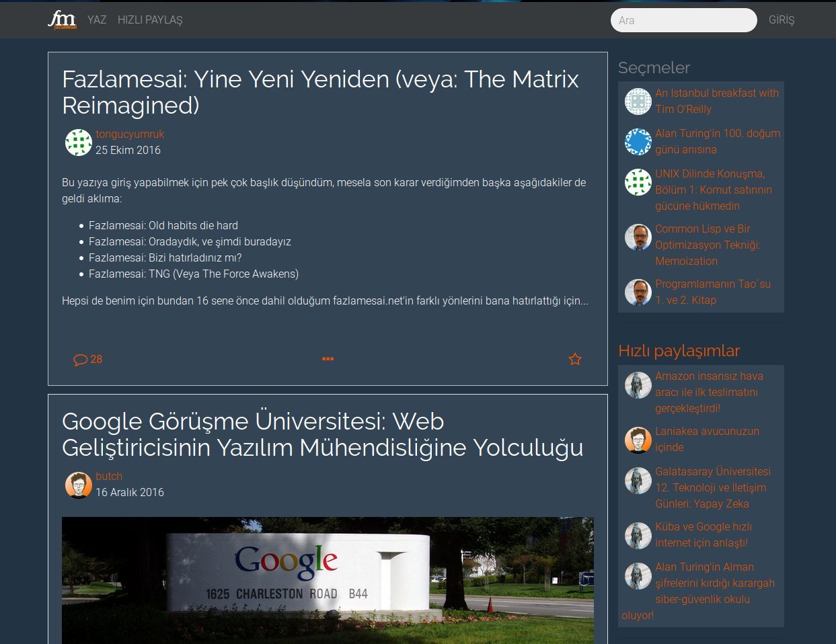Open butch author profile link
Screen dimensions: 836x644
coord(109,477)
